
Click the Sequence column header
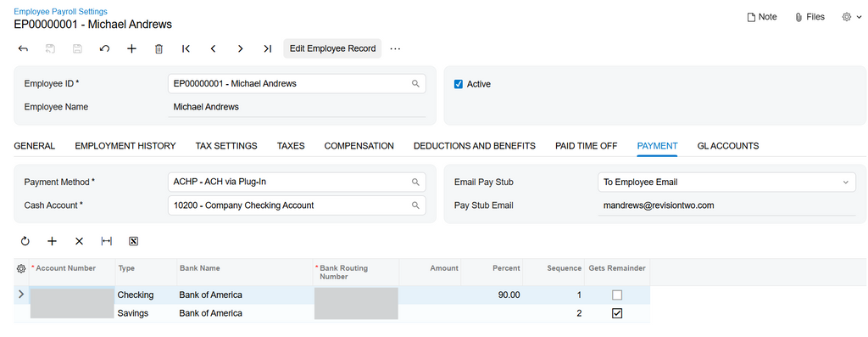click(554, 272)
